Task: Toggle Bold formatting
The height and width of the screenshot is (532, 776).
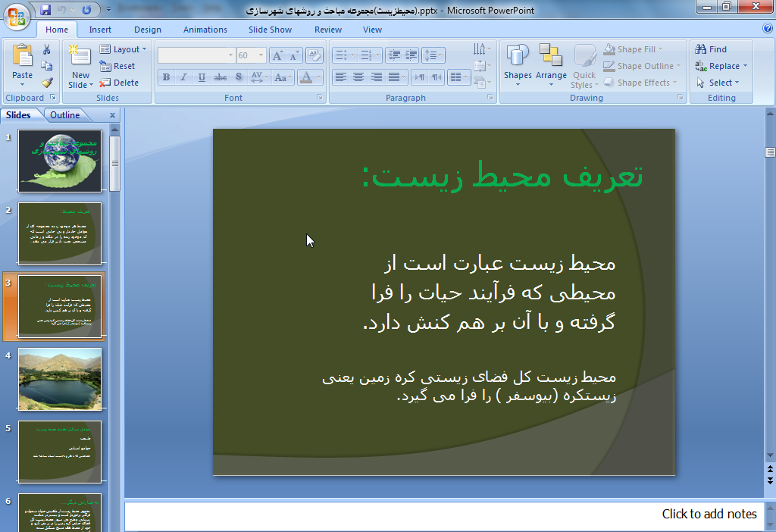Action: (x=166, y=77)
